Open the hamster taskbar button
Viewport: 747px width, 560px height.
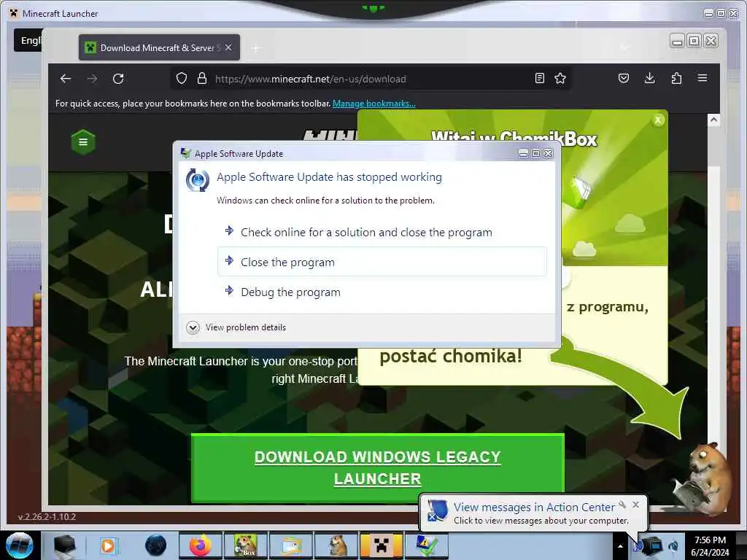[x=336, y=545]
